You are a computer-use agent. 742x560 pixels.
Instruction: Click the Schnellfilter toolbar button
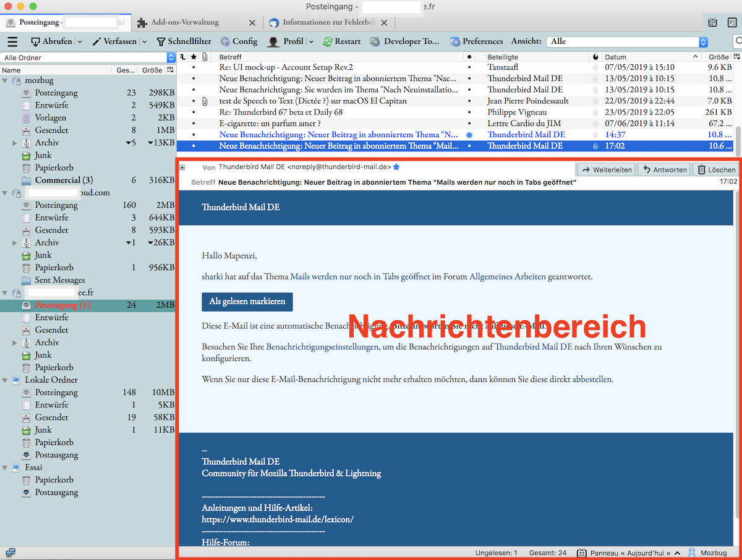(184, 41)
